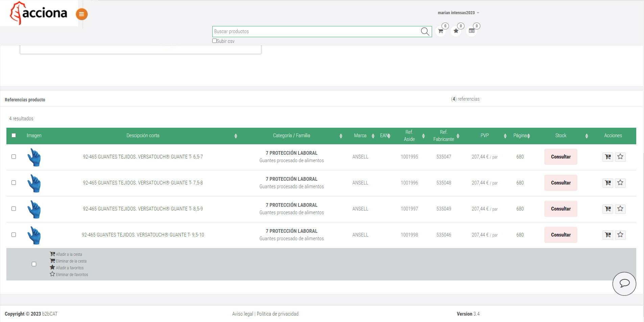Open the marian intensas2023 user dropdown
The height and width of the screenshot is (322, 644).
point(458,13)
